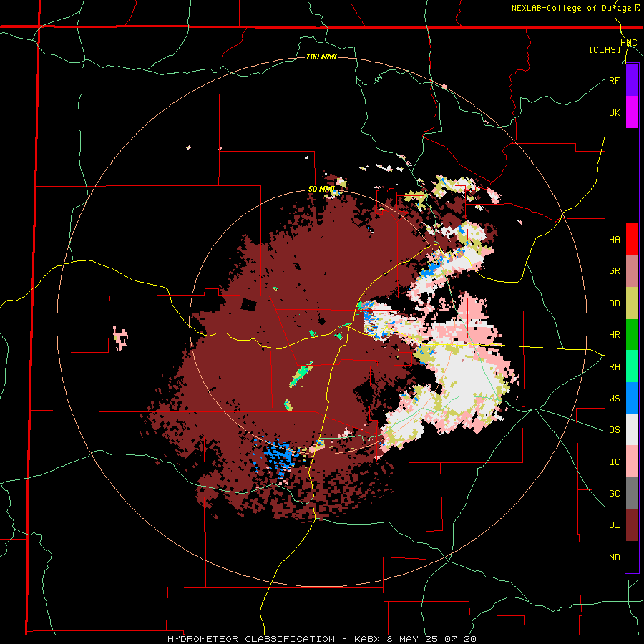Click the IC legend label
This screenshot has width=644, height=644.
(614, 462)
